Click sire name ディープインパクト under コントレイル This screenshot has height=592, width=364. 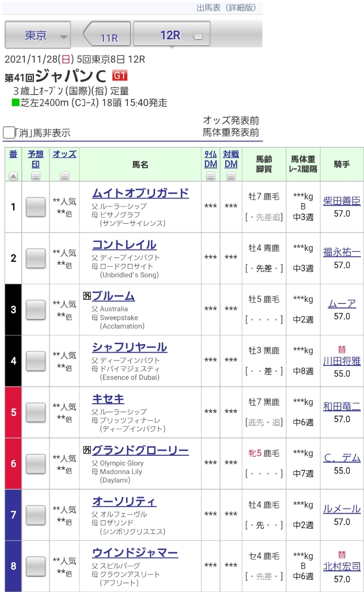pos(130,257)
